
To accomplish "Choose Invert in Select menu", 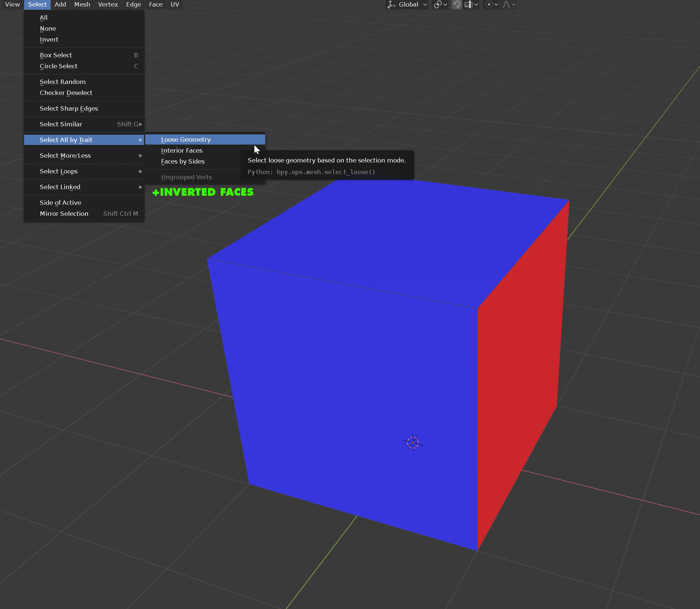I will [84, 39].
